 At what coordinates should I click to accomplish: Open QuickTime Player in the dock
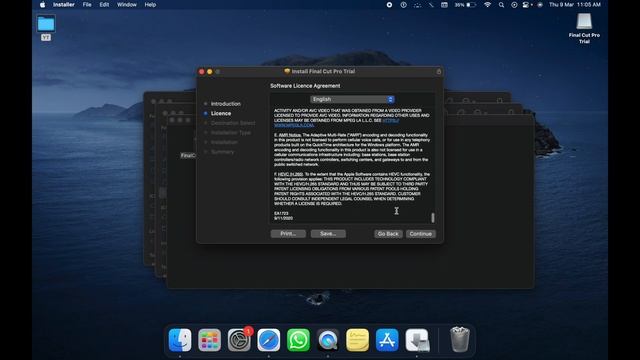tap(328, 340)
